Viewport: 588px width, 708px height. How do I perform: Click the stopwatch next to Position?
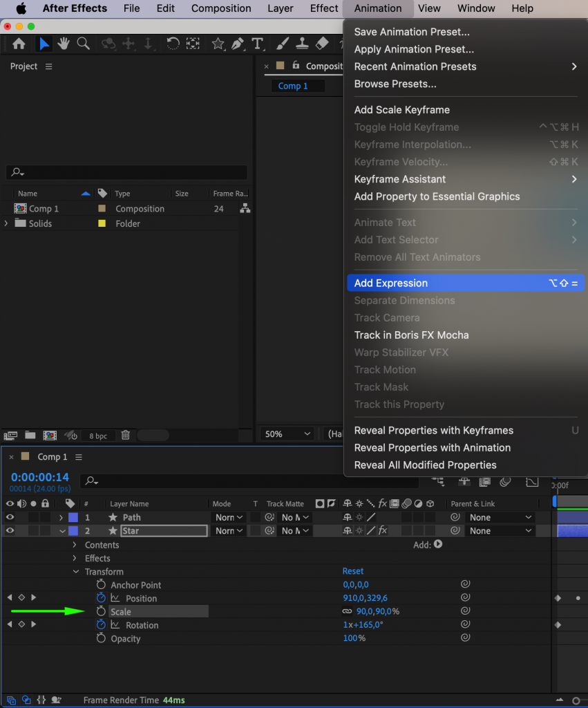coord(102,598)
